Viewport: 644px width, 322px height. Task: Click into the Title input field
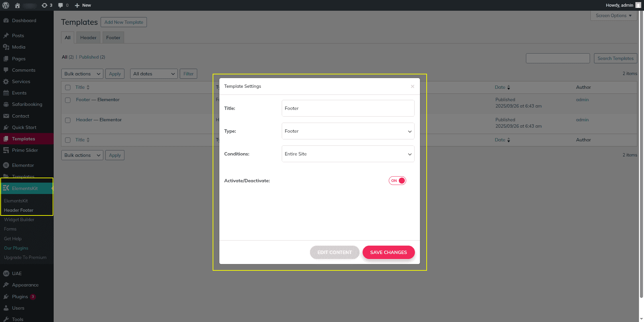pos(348,108)
